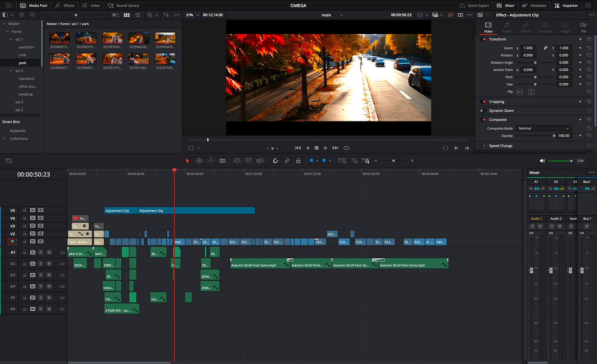Collapse the act 1 bin
The width and height of the screenshot is (597, 364).
[x=12, y=39]
